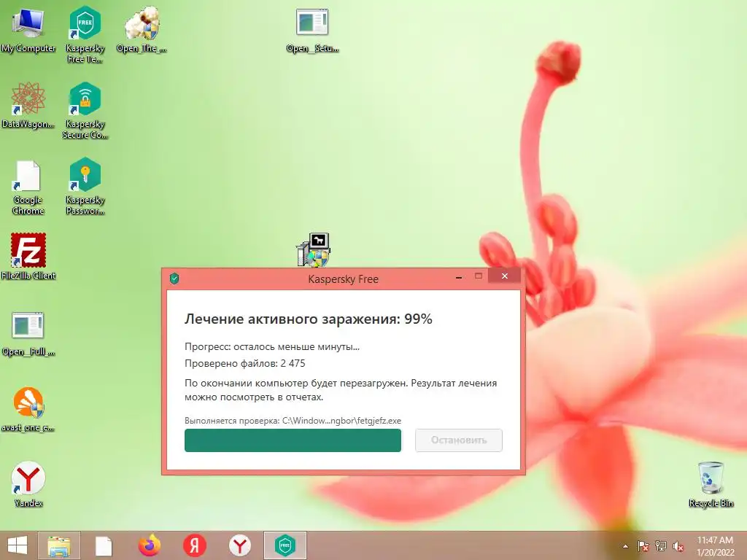Open Yandex Browser Y taskbar icon
Screen dimensions: 747x560
coord(239,545)
